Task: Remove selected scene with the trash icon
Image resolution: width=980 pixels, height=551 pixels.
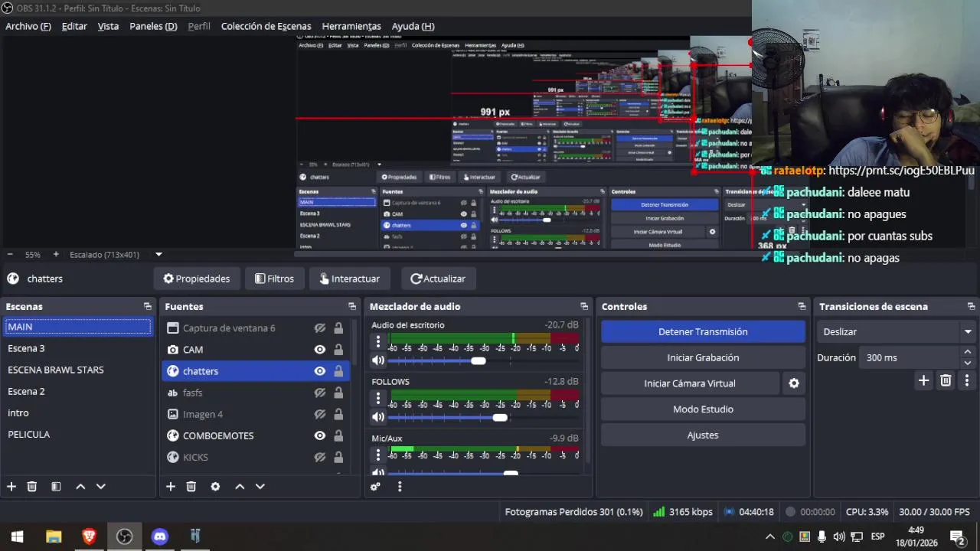Action: pos(32,486)
